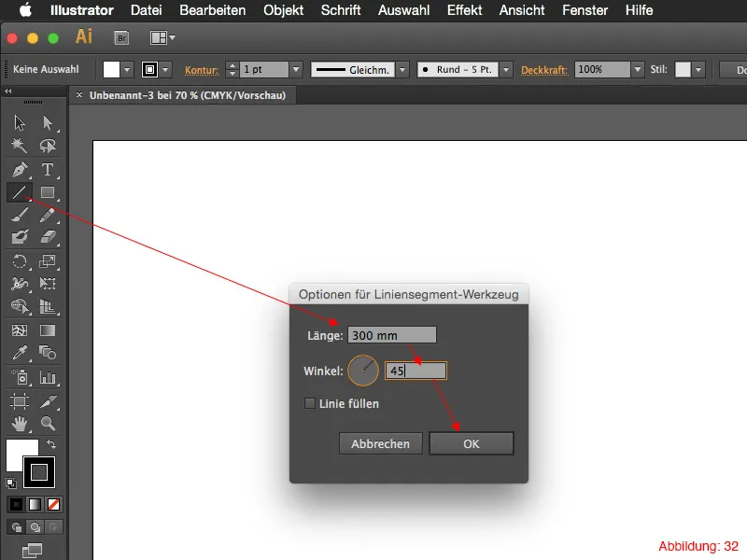Select the Blob Brush tool
This screenshot has height=560, width=747.
coord(20,237)
